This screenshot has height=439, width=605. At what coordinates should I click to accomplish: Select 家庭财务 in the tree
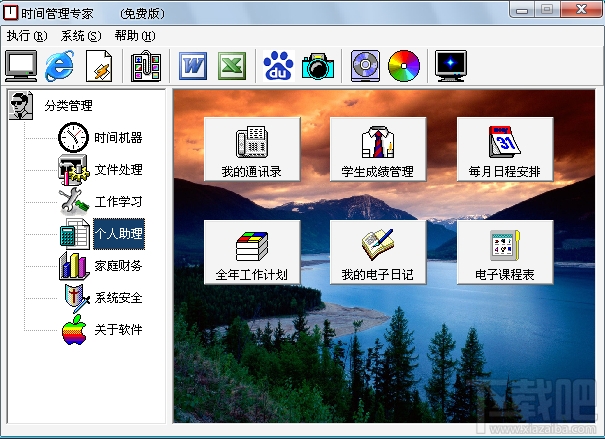(x=118, y=266)
